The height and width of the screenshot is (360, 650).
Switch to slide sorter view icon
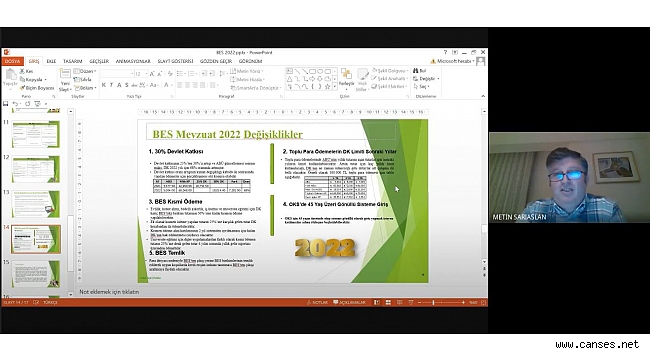click(388, 303)
